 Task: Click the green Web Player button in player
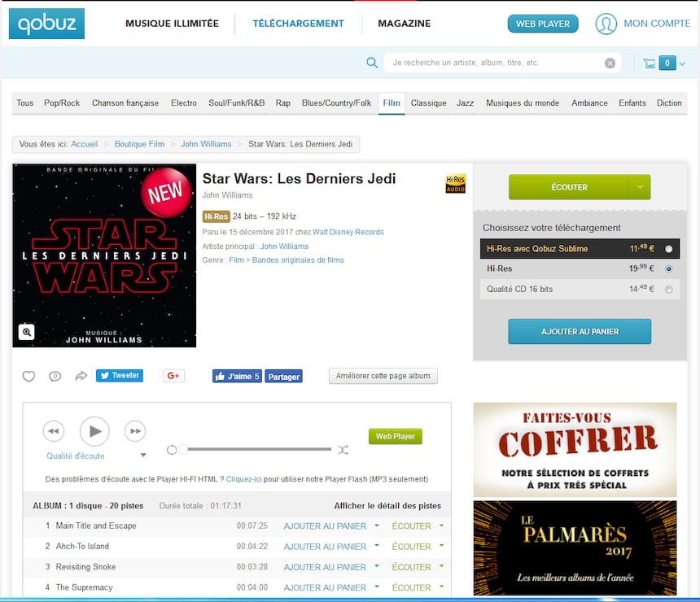(395, 436)
